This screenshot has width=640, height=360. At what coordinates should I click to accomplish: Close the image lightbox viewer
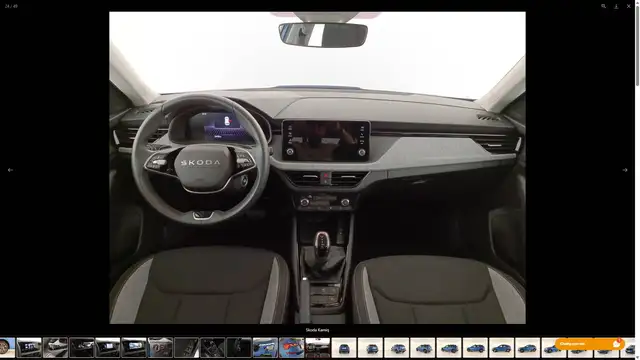629,6
